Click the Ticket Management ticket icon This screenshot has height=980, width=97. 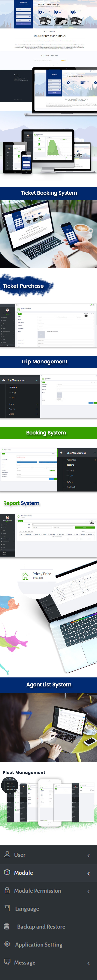(x=61, y=453)
